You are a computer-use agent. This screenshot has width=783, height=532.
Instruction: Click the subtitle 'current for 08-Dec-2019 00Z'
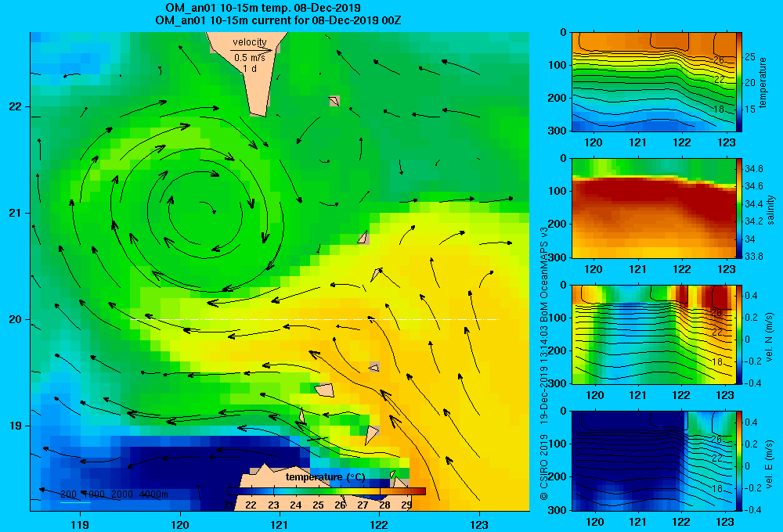tap(327, 20)
